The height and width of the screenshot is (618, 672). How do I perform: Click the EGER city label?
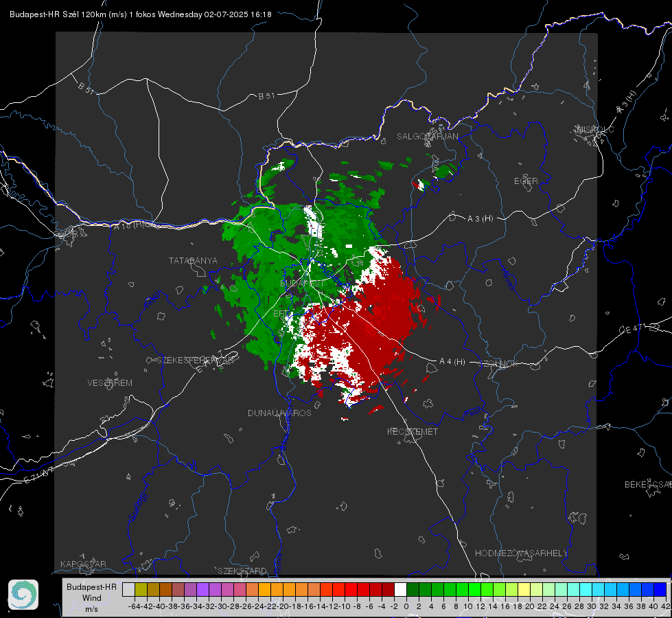click(x=526, y=181)
